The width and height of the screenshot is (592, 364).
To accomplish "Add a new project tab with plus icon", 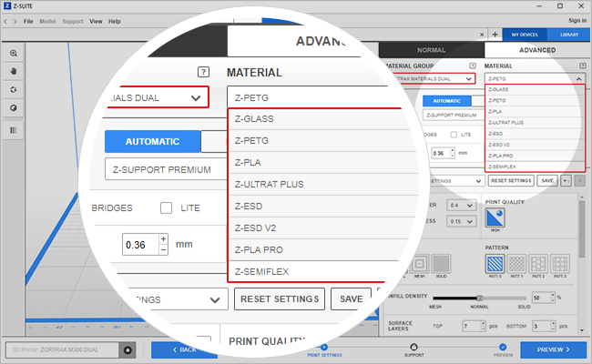I will click(495, 35).
